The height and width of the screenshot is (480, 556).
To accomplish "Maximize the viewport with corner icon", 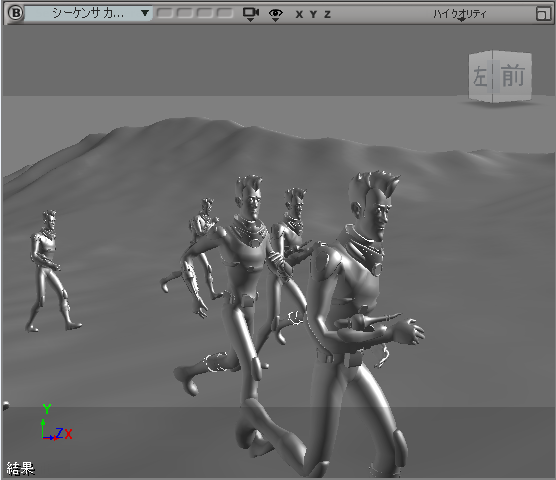I will click(x=543, y=14).
